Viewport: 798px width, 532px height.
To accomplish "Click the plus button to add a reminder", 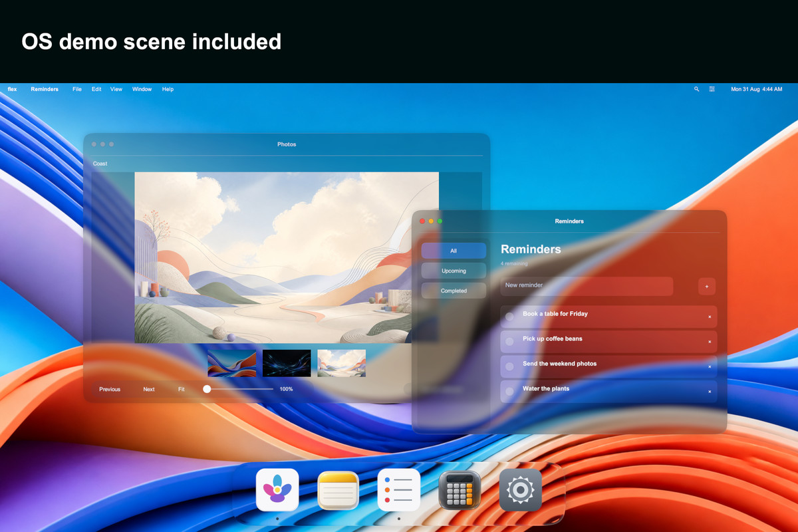I will point(707,287).
